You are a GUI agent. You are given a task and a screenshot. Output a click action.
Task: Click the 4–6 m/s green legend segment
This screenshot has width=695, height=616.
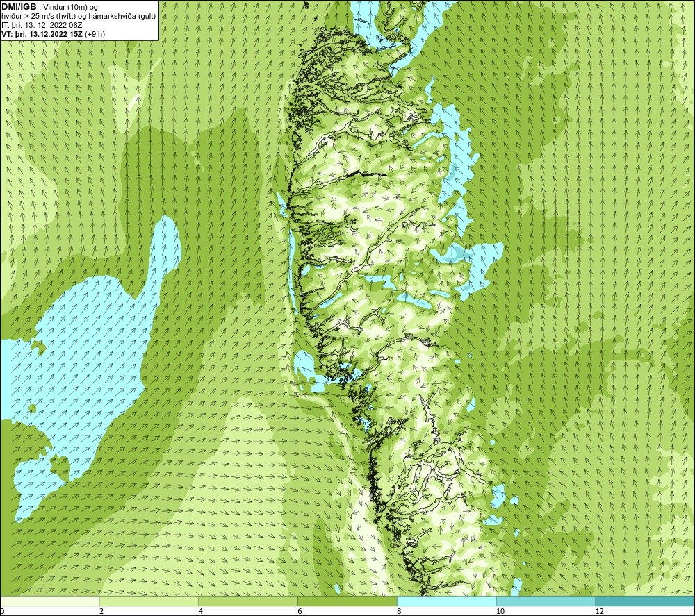248,601
